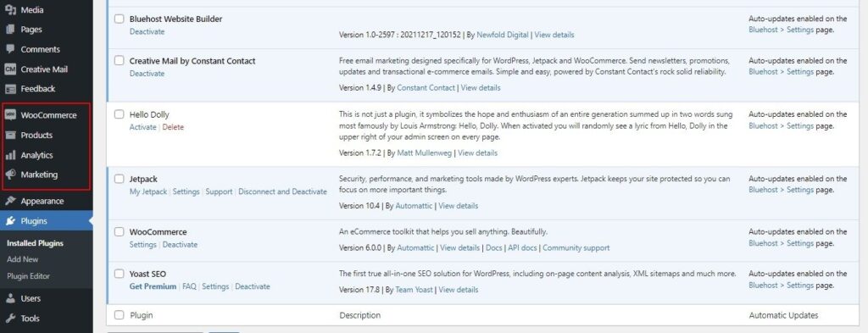Click the Comments speech bubble icon

click(10, 49)
